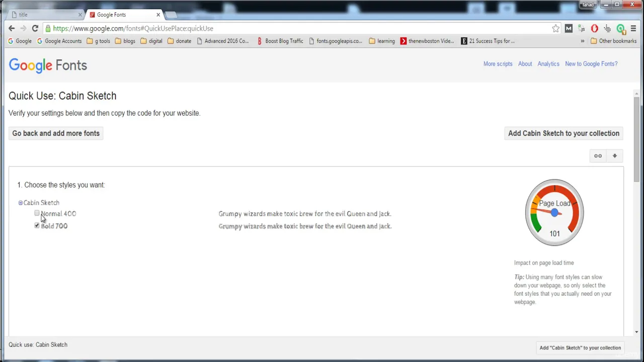The width and height of the screenshot is (644, 362).
Task: Click the bottom Add "Cabin Sketch" to your collection
Action: pos(580,348)
